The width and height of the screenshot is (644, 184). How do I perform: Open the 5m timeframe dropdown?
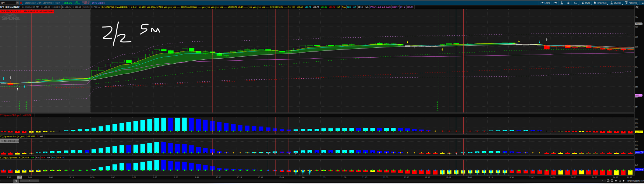coord(576,3)
